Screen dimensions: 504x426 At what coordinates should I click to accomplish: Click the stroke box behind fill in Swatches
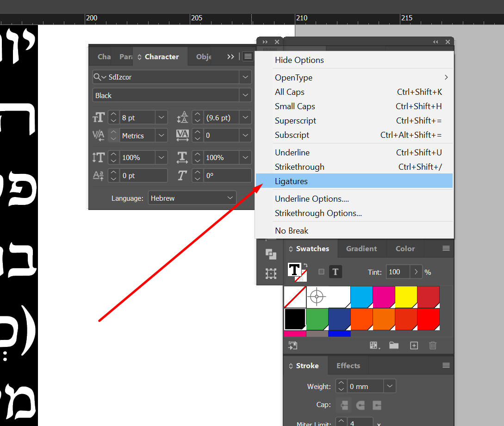click(303, 278)
